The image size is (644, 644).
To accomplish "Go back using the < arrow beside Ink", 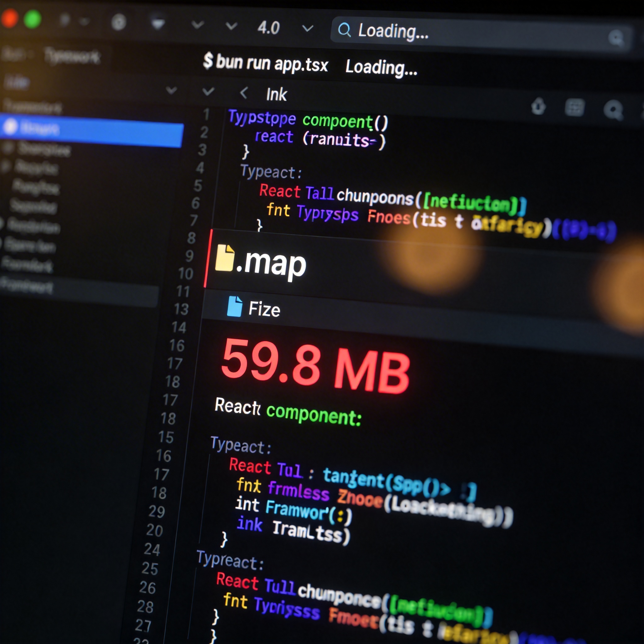I will tap(244, 93).
